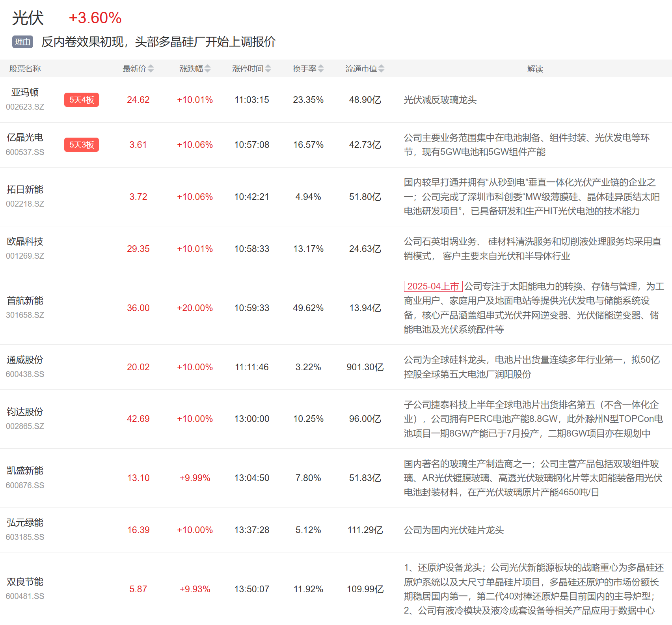Select stock code 600537.SS
Viewport: 672px width, 625px height.
coord(25,152)
